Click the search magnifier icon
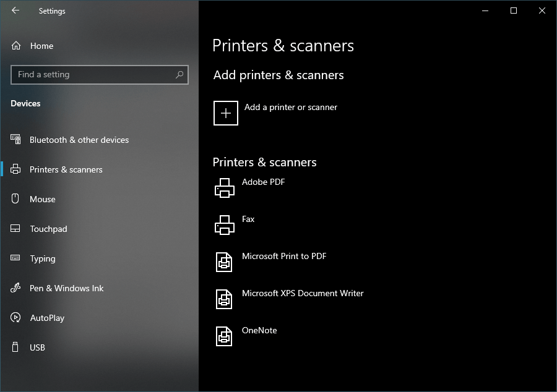 coord(179,74)
